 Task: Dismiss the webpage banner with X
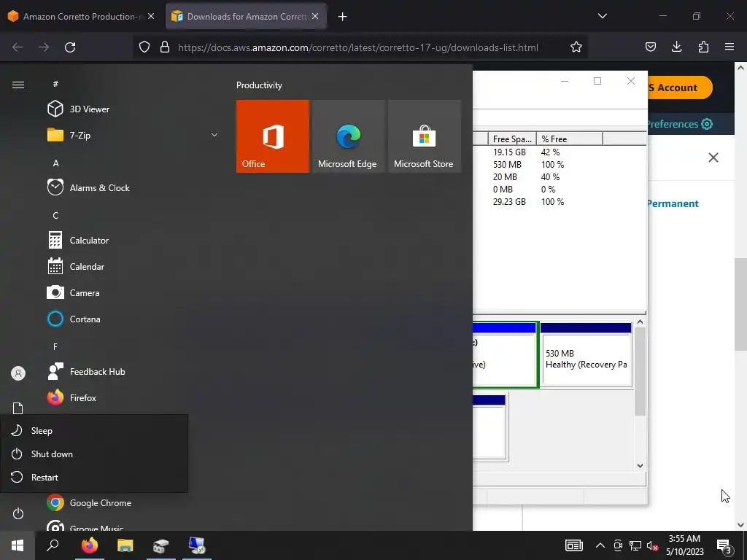tap(713, 157)
